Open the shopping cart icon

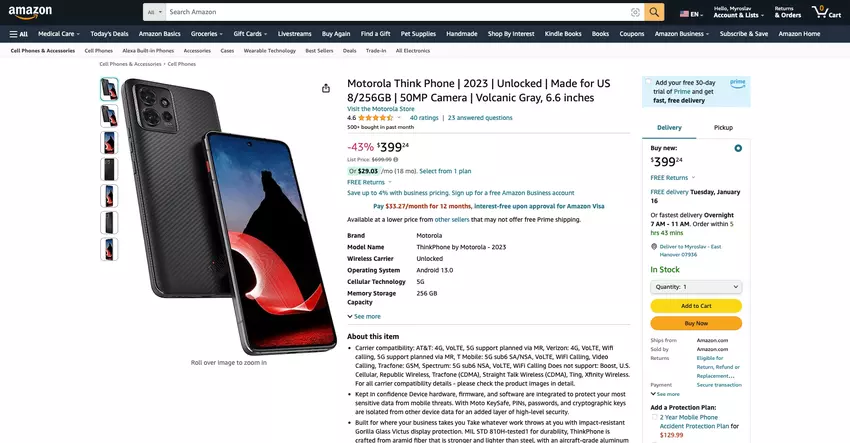[826, 11]
